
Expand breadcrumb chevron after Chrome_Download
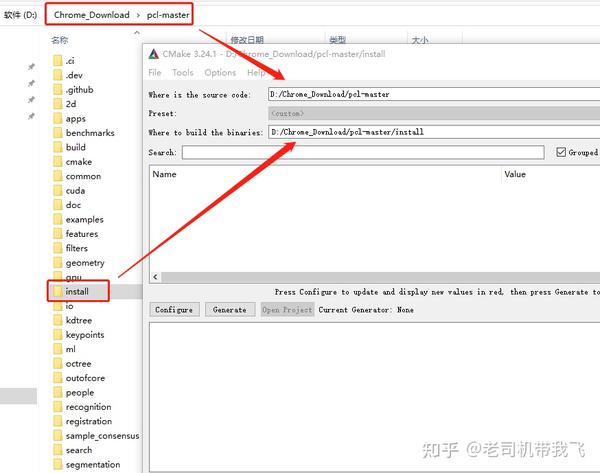pos(138,15)
